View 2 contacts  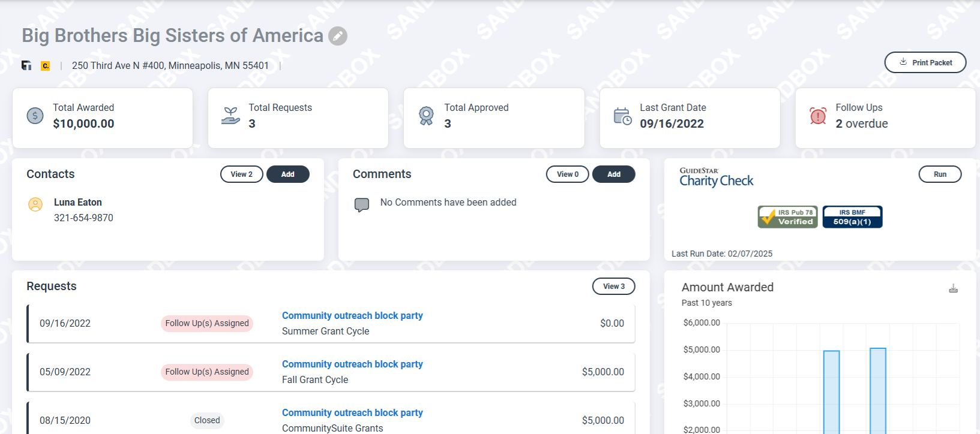click(242, 174)
